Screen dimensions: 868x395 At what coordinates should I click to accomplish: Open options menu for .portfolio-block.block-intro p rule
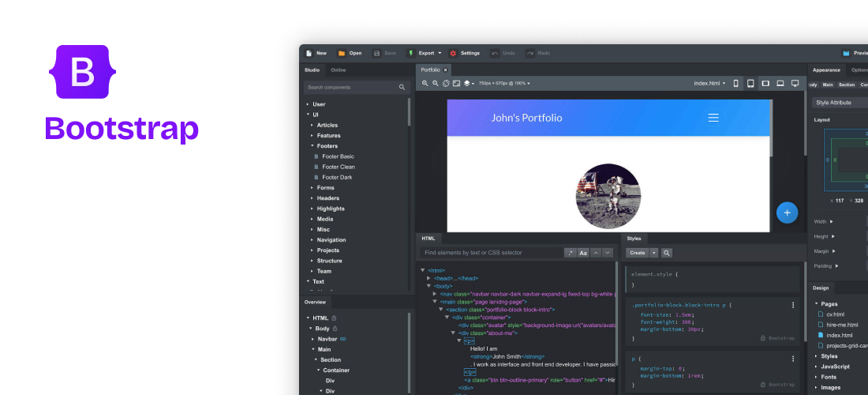tap(793, 305)
